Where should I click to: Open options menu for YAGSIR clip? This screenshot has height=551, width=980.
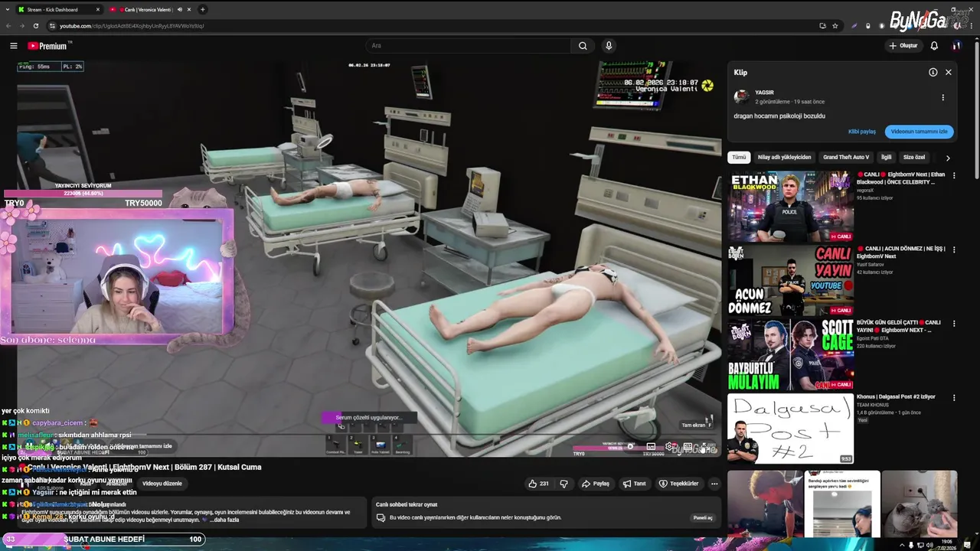point(942,97)
